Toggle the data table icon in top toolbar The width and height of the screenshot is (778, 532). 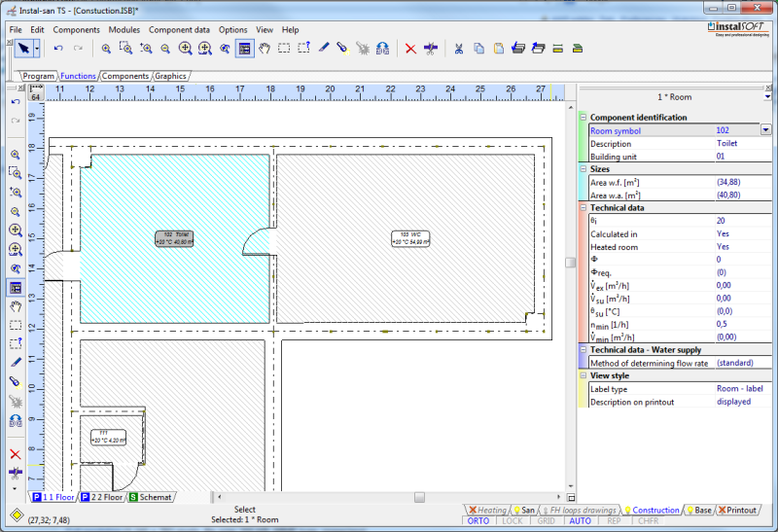[x=245, y=48]
